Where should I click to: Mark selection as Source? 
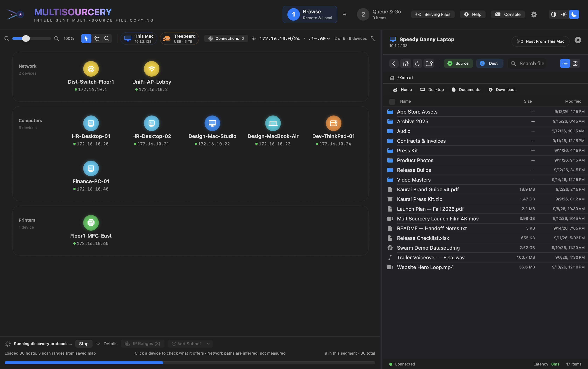pyautogui.click(x=458, y=63)
